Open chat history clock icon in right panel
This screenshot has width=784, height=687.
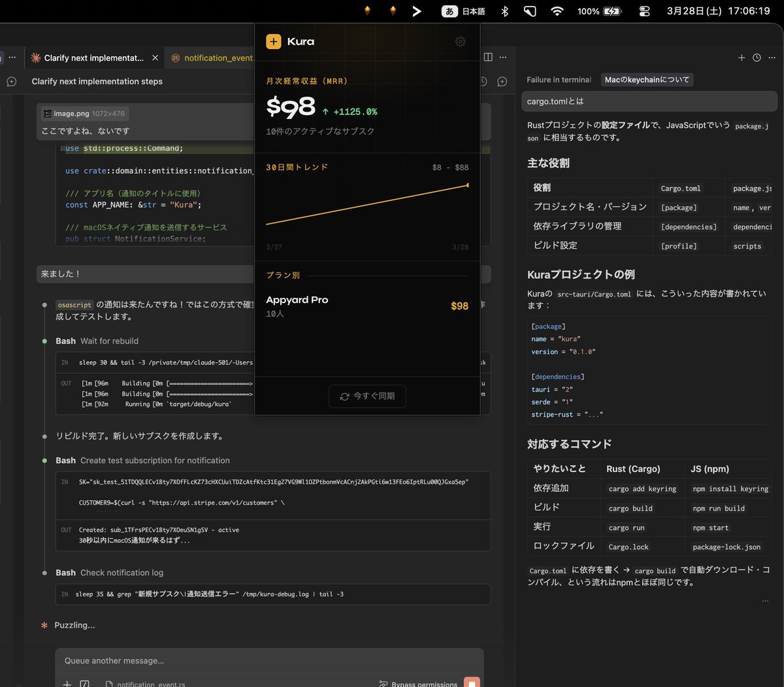[x=757, y=57]
